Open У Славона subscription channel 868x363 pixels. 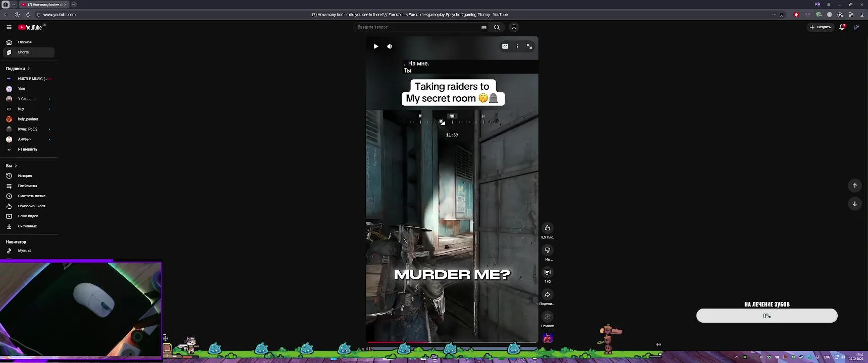(29, 99)
